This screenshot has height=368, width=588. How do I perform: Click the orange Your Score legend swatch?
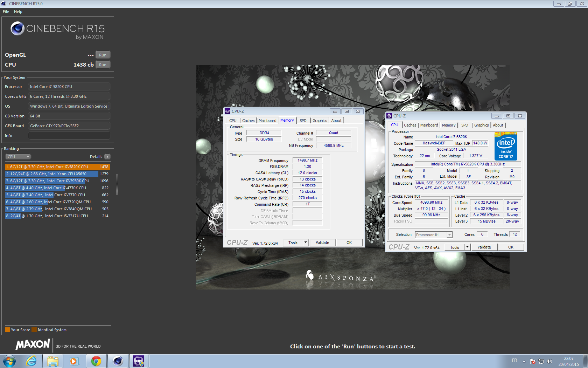click(x=7, y=329)
